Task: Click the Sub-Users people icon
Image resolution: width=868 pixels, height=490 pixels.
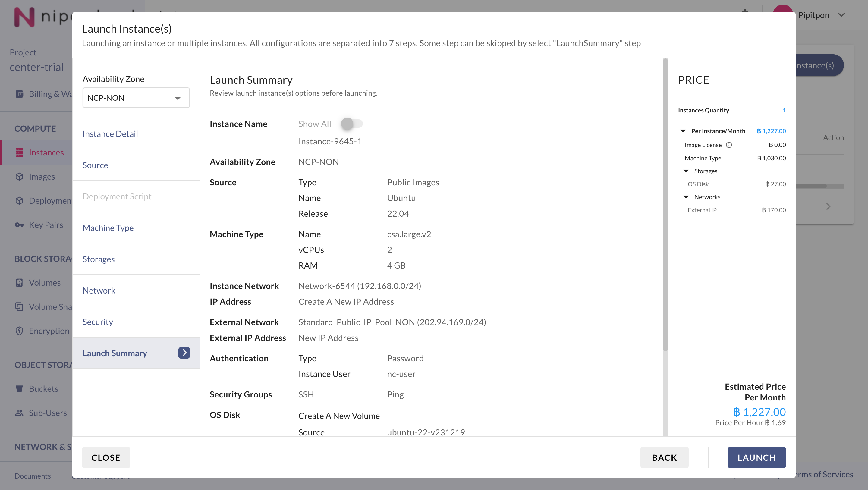Action: click(19, 413)
